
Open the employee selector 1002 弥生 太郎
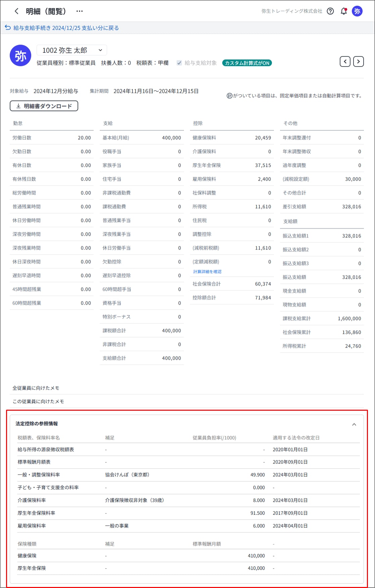click(72, 50)
